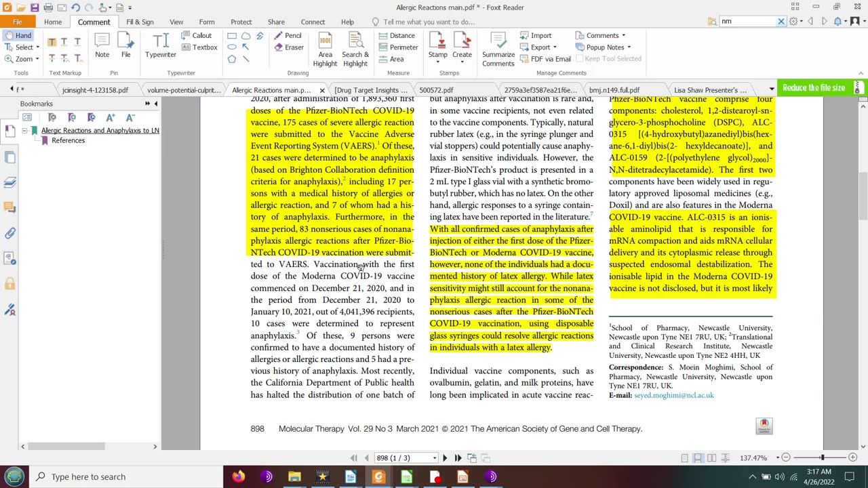Pick the cloud drawing shape
Image resolution: width=868 pixels, height=488 pixels.
pos(245,36)
